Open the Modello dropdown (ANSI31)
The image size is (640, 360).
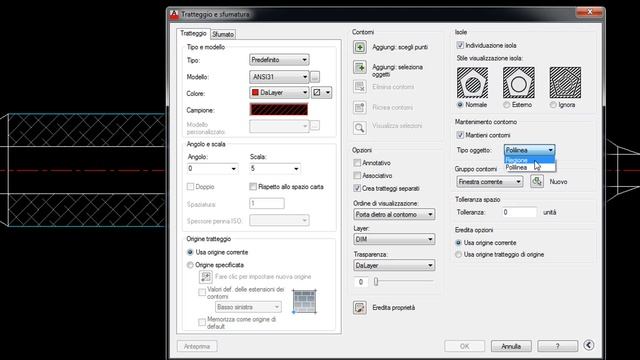pos(279,77)
